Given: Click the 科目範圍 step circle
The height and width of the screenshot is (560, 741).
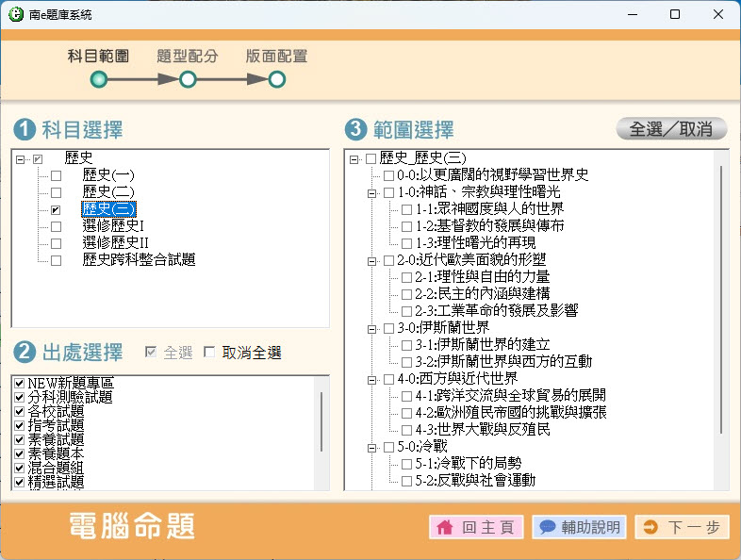Looking at the screenshot, I should 99,79.
